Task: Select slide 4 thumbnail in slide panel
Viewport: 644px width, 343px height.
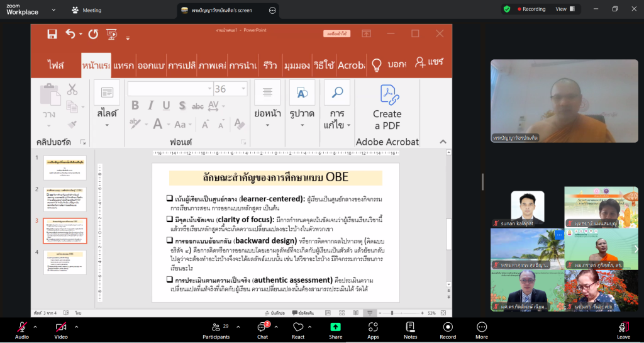Action: pos(65,262)
